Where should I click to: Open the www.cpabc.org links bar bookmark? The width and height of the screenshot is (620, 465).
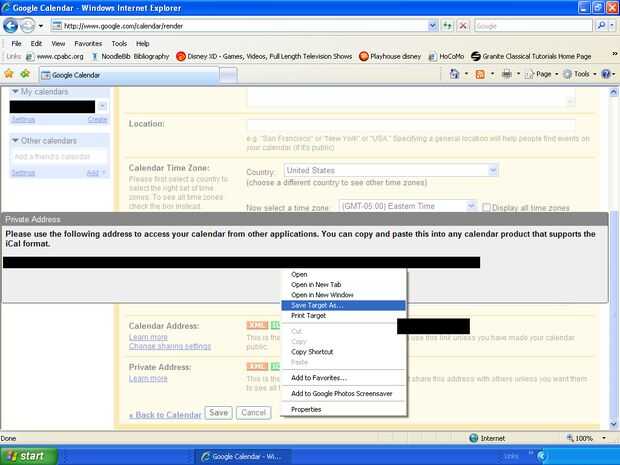(x=55, y=57)
